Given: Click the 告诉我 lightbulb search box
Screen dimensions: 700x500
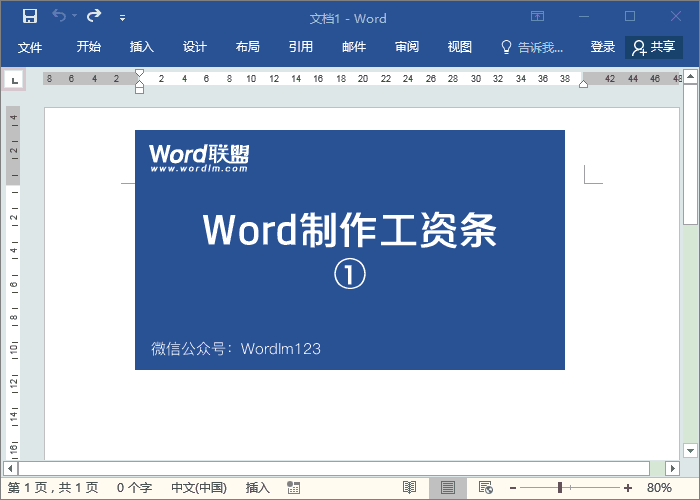Looking at the screenshot, I should 532,47.
